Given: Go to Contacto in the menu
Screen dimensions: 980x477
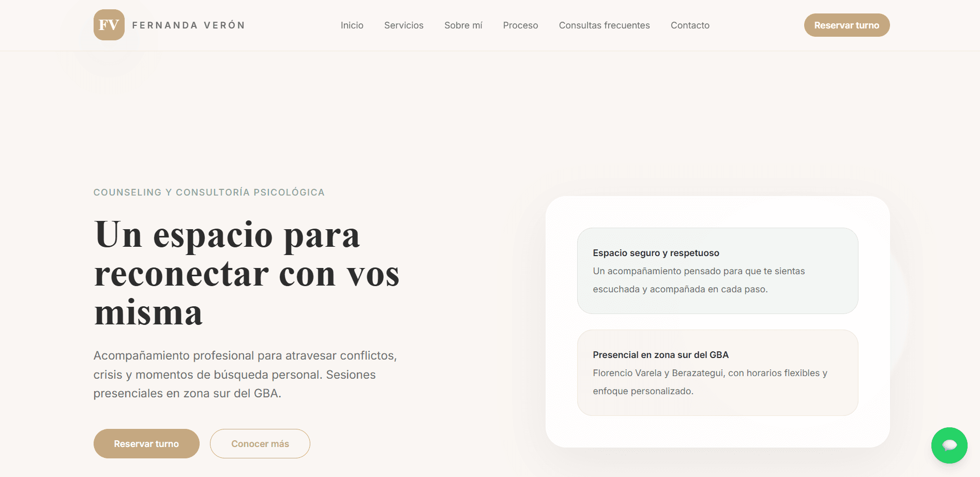Looking at the screenshot, I should (690, 25).
